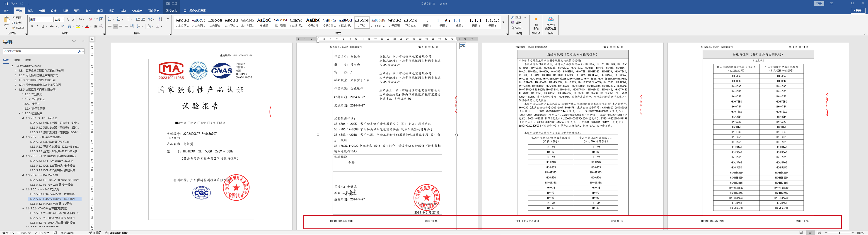Toggle strikethrough formatting
Screen dimensions: 868x235
tap(52, 26)
